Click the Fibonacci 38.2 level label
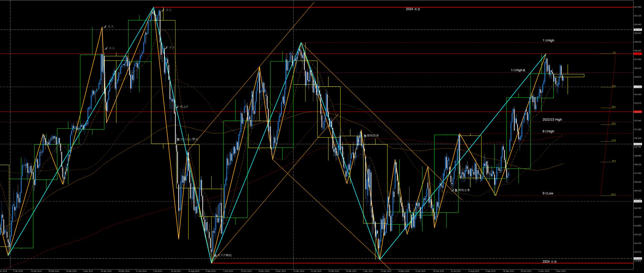Image resolution: width=644 pixels, height=273 pixels. tap(613, 107)
